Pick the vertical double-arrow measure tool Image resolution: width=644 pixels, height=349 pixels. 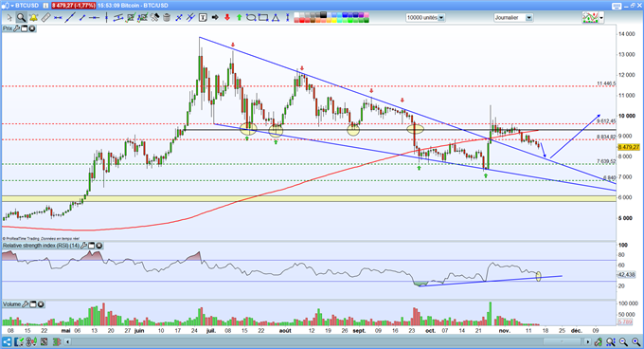pos(288,17)
